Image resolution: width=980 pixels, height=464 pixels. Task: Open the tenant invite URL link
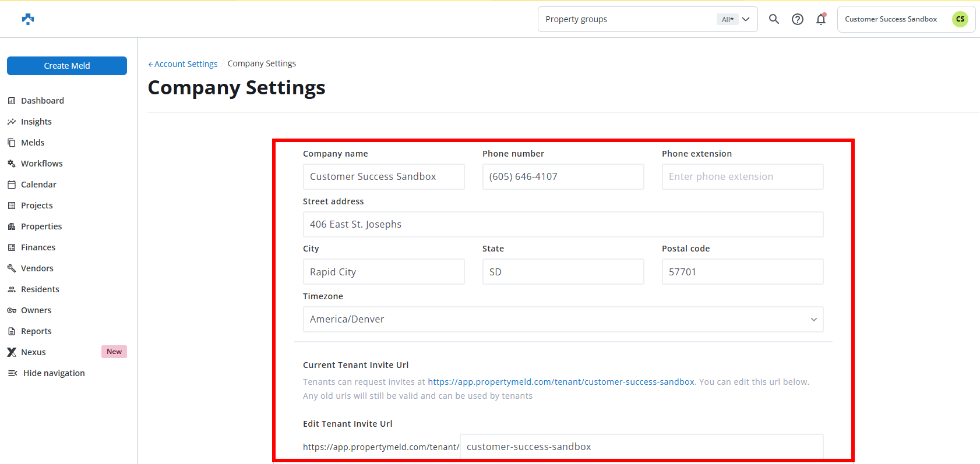click(x=560, y=382)
